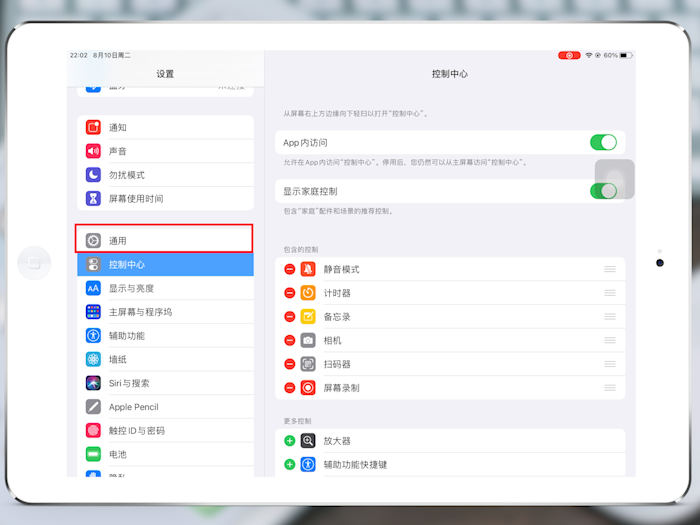The image size is (700, 525).
Task: Tap the clock showing 22:02
Action: click(79, 55)
